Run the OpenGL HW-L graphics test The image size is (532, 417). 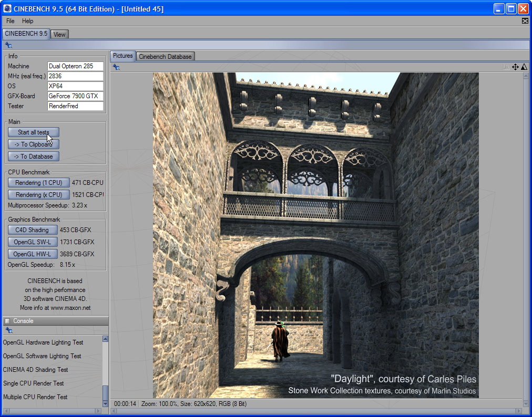pyautogui.click(x=33, y=254)
